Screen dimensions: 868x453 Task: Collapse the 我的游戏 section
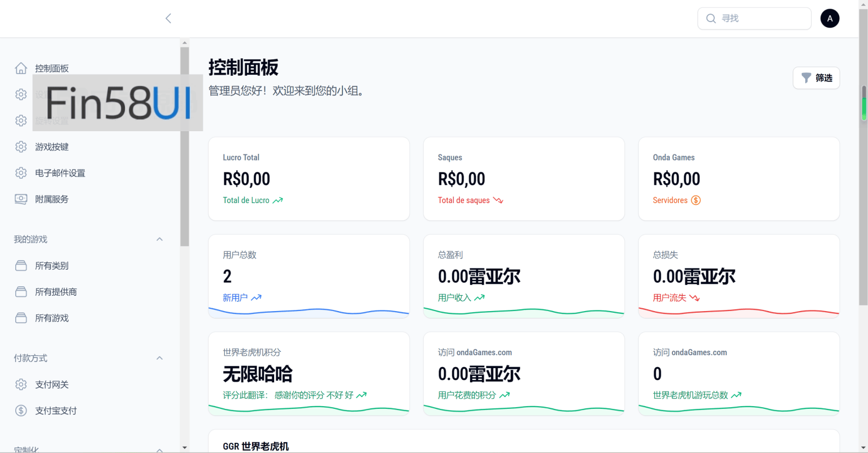point(159,239)
